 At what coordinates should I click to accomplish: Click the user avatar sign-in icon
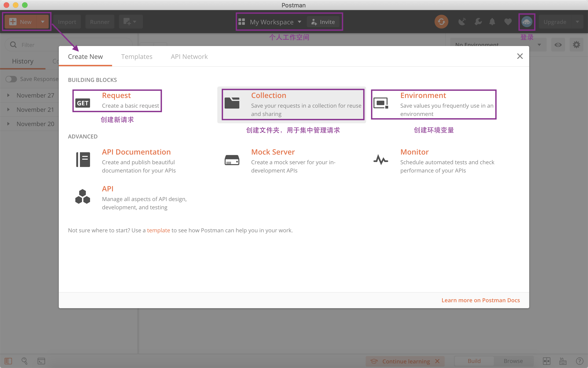(x=526, y=22)
